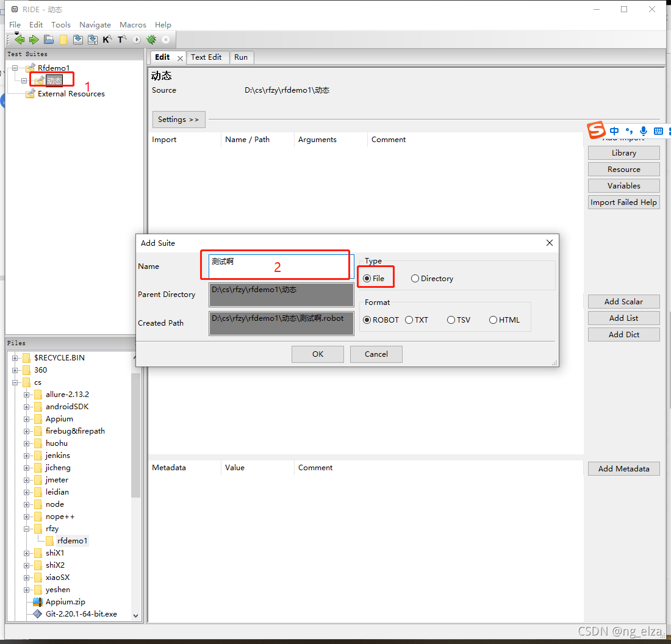Switch to the Text Edit tab
Screen dimensions: 671x644
pyautogui.click(x=206, y=57)
